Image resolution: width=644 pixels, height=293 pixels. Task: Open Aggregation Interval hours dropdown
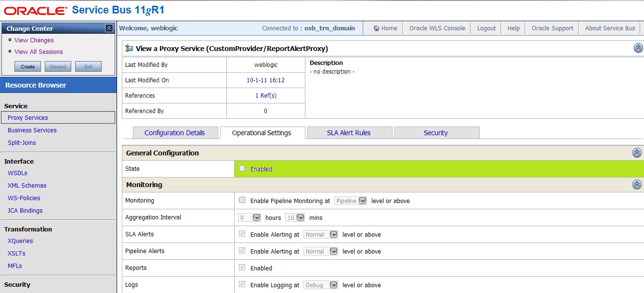pos(250,217)
